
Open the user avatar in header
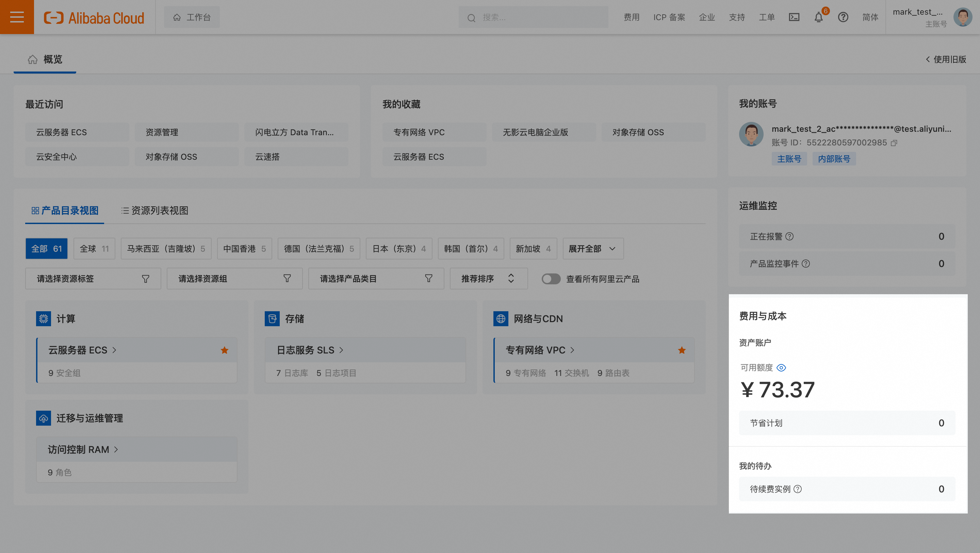963,17
